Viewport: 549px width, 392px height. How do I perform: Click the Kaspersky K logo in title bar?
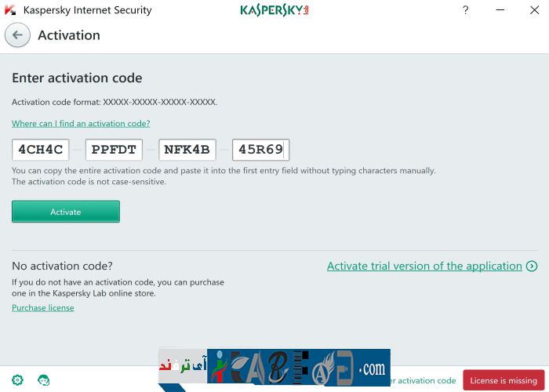[x=10, y=10]
